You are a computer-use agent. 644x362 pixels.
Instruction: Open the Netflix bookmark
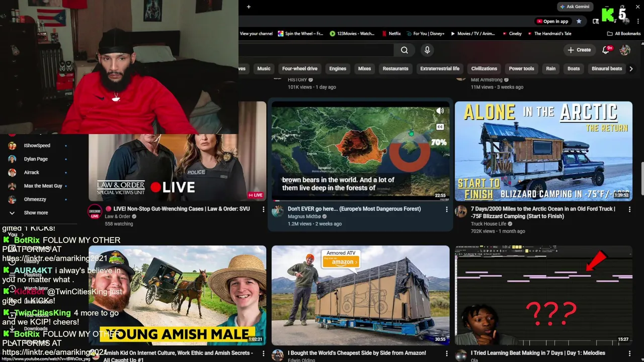pyautogui.click(x=391, y=34)
